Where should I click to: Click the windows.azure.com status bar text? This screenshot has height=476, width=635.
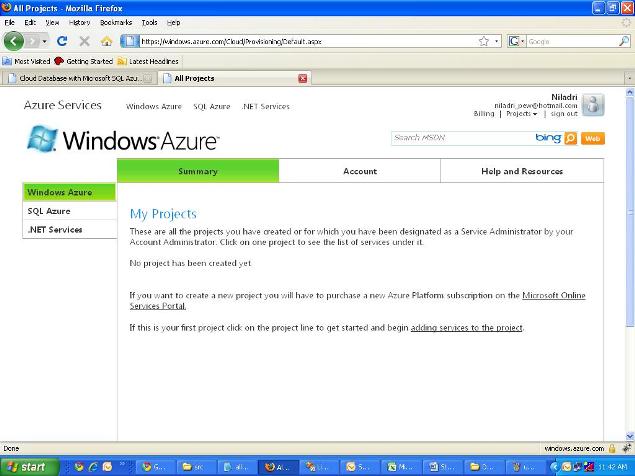click(x=574, y=448)
